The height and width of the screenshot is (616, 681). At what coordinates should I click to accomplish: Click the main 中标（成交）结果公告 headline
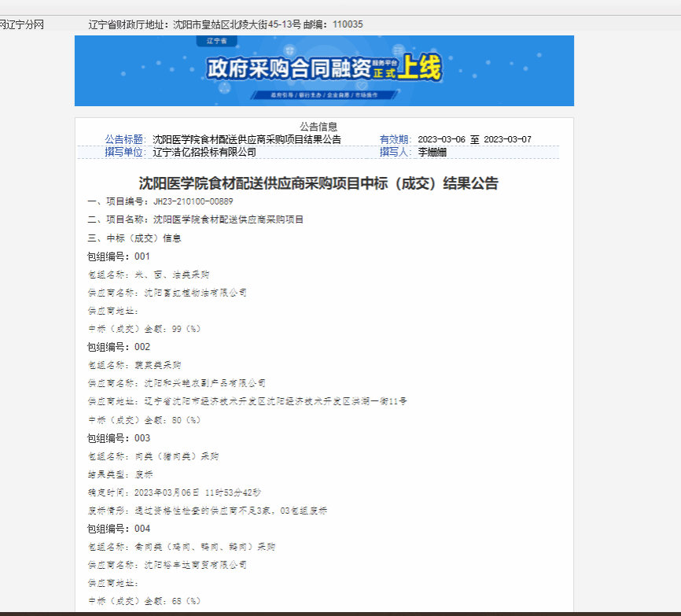pos(318,183)
